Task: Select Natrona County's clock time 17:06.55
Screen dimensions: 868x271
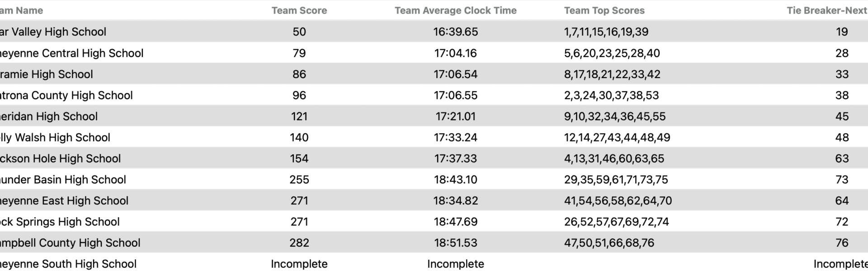Action: coord(455,95)
